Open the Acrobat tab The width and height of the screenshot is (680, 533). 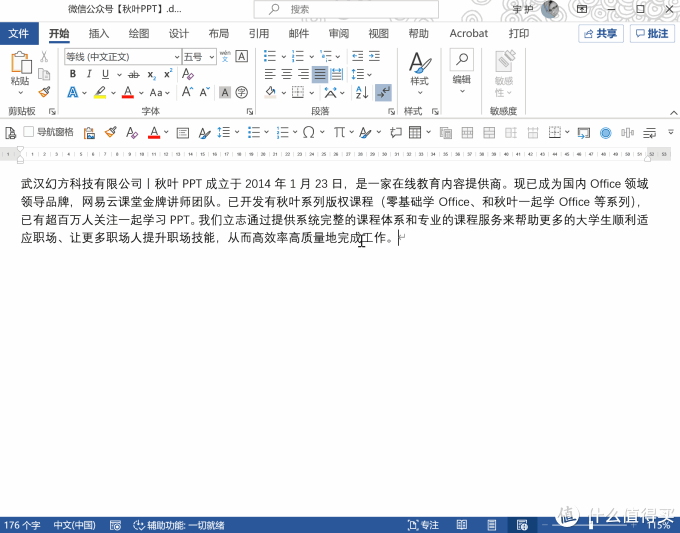point(469,33)
